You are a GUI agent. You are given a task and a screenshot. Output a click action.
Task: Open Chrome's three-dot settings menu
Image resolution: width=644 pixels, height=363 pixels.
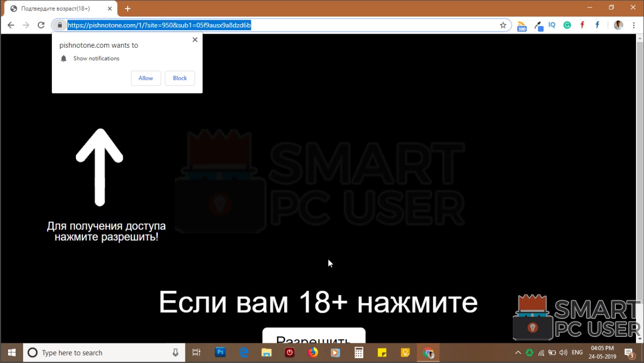[633, 25]
